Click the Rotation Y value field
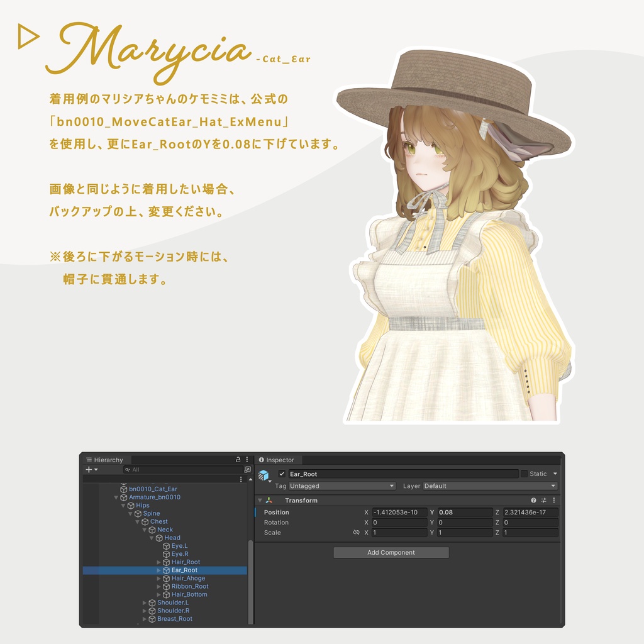644x644 pixels. pyautogui.click(x=465, y=523)
